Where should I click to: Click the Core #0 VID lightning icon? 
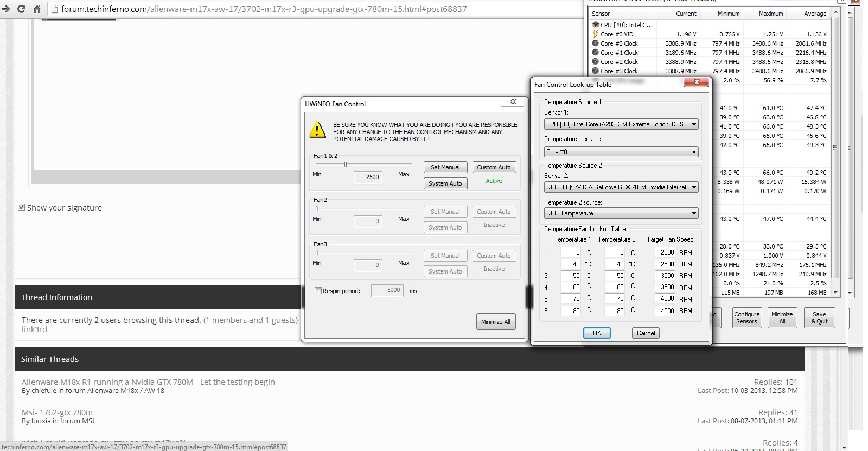pos(596,34)
